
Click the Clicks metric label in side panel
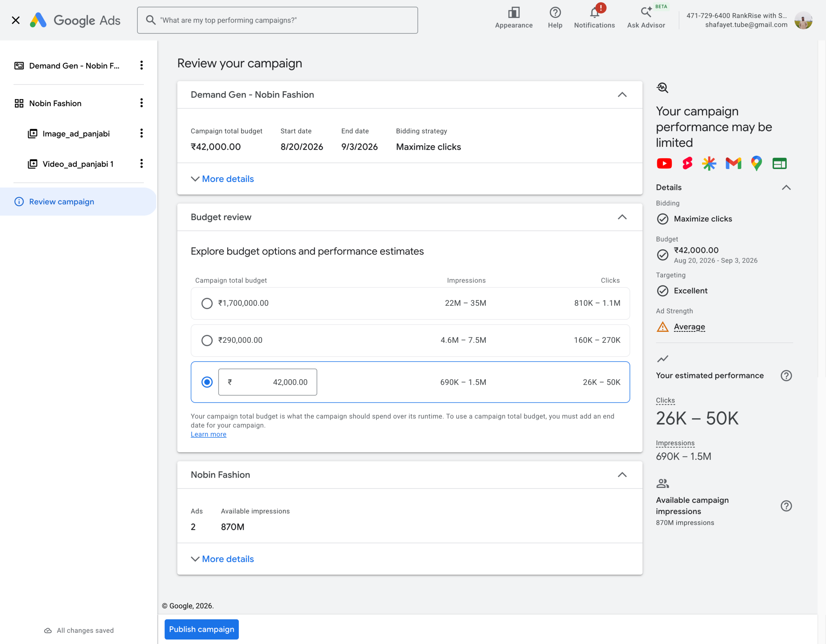pos(665,400)
